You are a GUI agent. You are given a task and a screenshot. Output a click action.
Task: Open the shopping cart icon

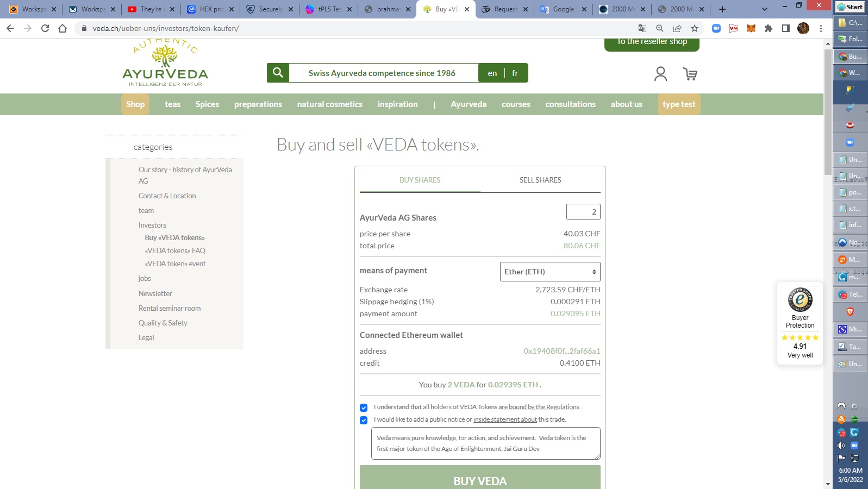coord(690,74)
